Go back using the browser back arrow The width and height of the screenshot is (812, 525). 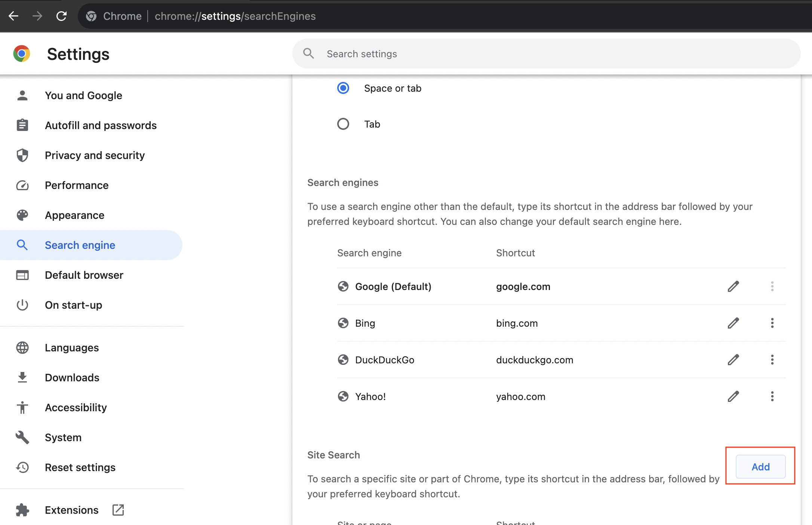tap(14, 16)
